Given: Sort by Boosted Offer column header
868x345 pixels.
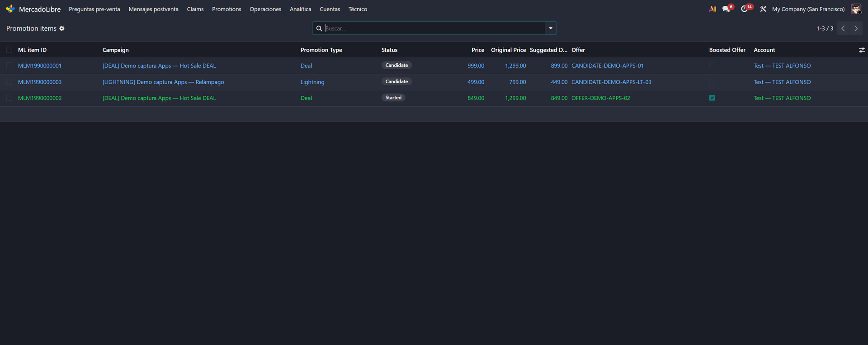Looking at the screenshot, I should click(x=727, y=50).
